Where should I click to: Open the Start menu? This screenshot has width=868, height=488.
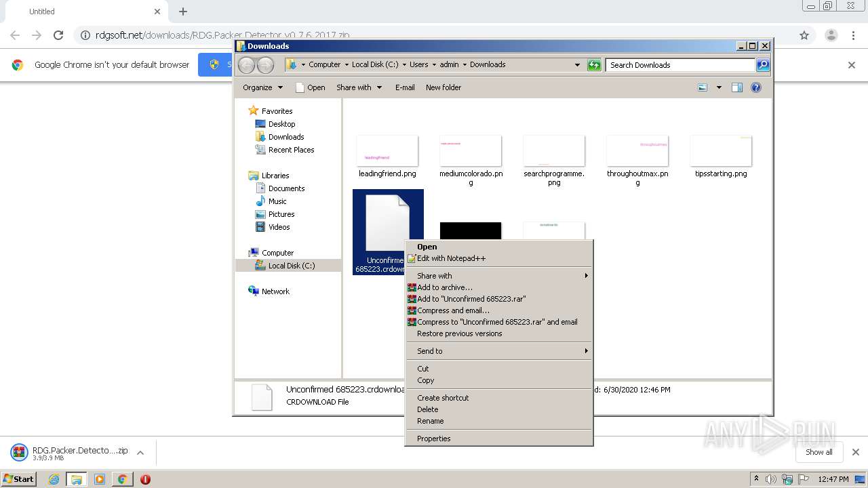[x=19, y=479]
